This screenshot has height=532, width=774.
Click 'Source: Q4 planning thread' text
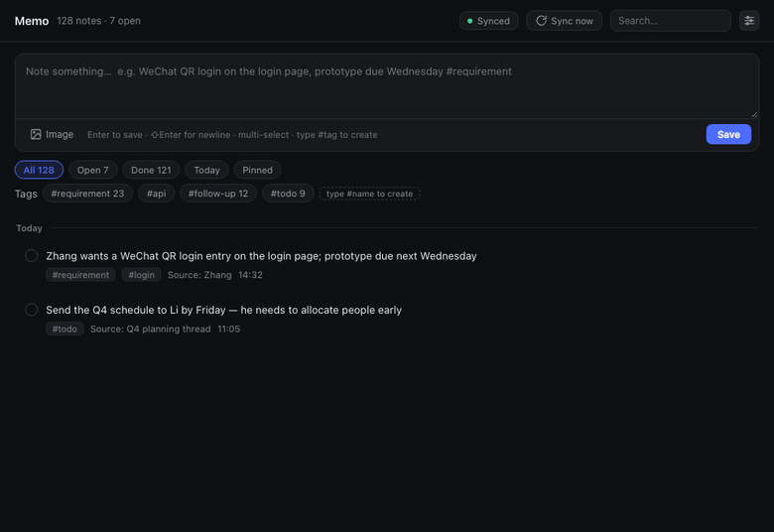150,329
